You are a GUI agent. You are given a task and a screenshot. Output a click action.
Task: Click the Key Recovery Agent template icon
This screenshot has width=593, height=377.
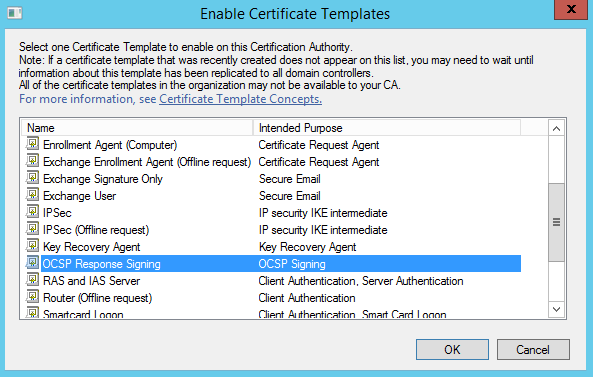click(33, 246)
